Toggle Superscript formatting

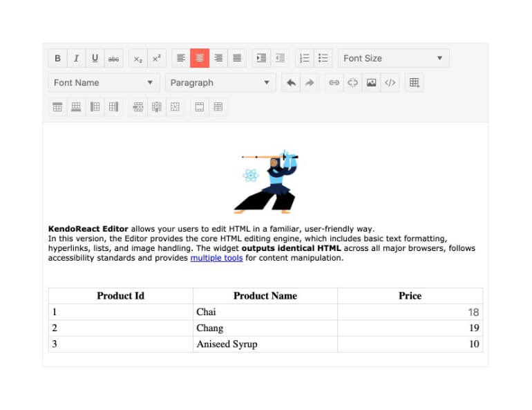157,58
